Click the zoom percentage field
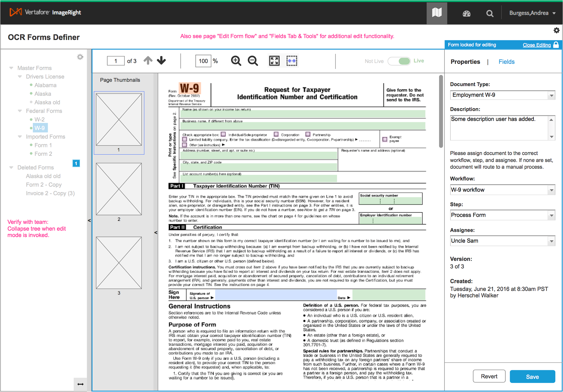 click(203, 61)
